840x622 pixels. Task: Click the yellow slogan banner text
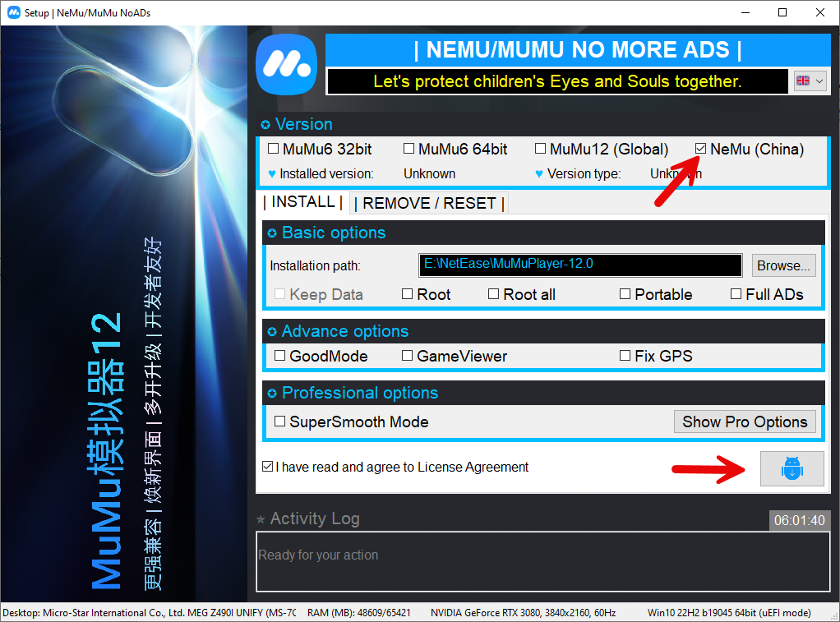coord(557,81)
